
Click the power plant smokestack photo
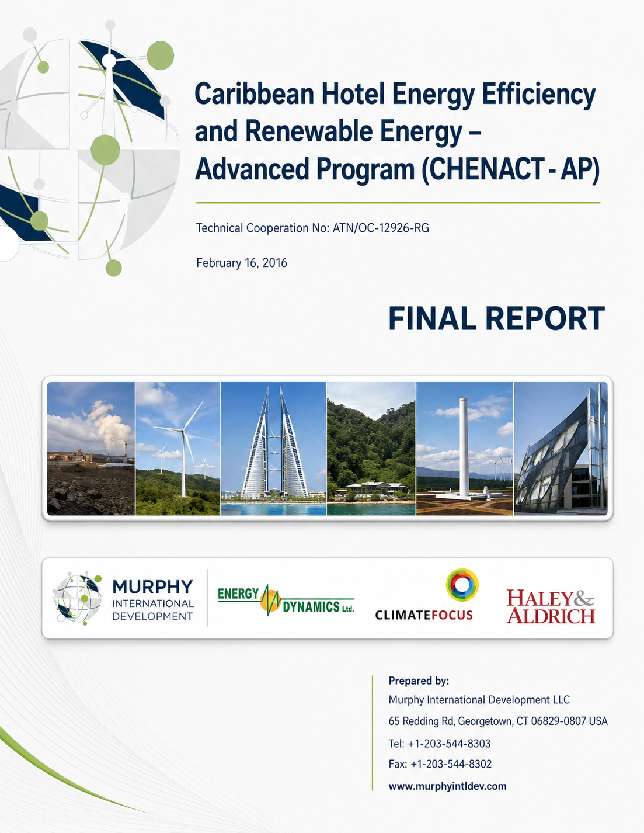point(90,449)
